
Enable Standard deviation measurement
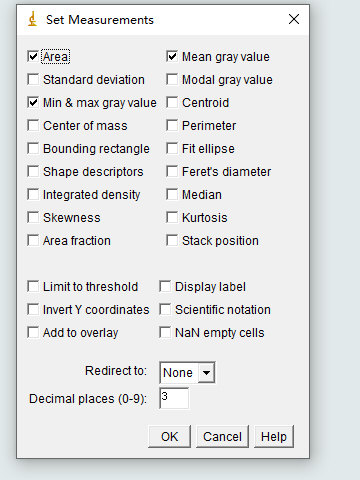[x=33, y=79]
